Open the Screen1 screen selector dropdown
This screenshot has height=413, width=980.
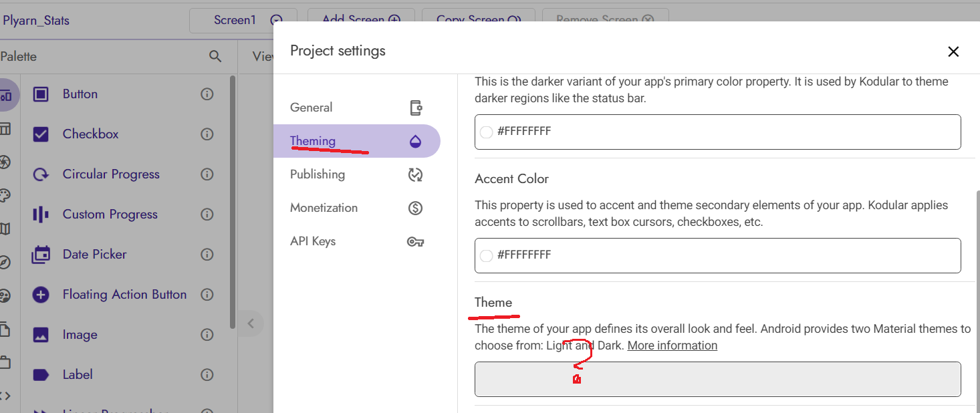245,20
